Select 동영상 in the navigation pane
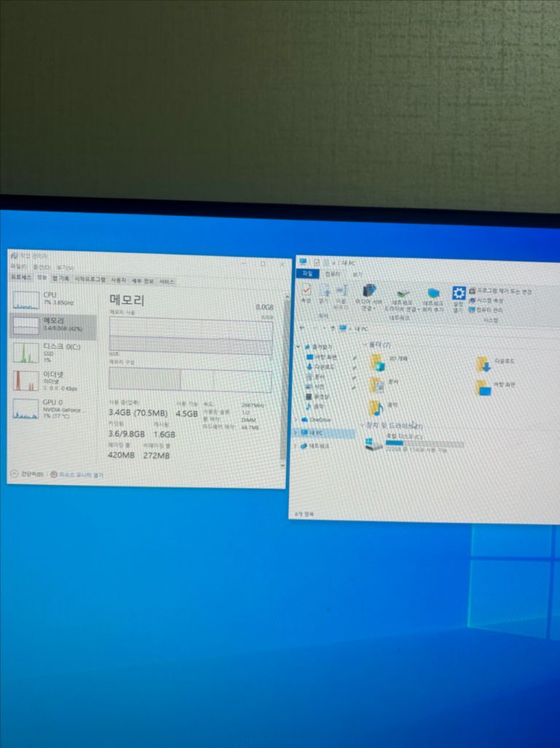 coord(317,397)
